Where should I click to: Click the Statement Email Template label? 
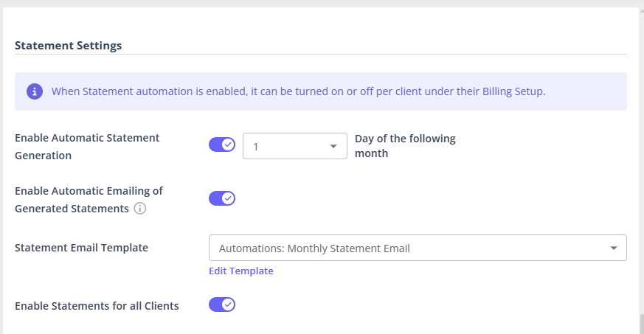click(x=81, y=248)
